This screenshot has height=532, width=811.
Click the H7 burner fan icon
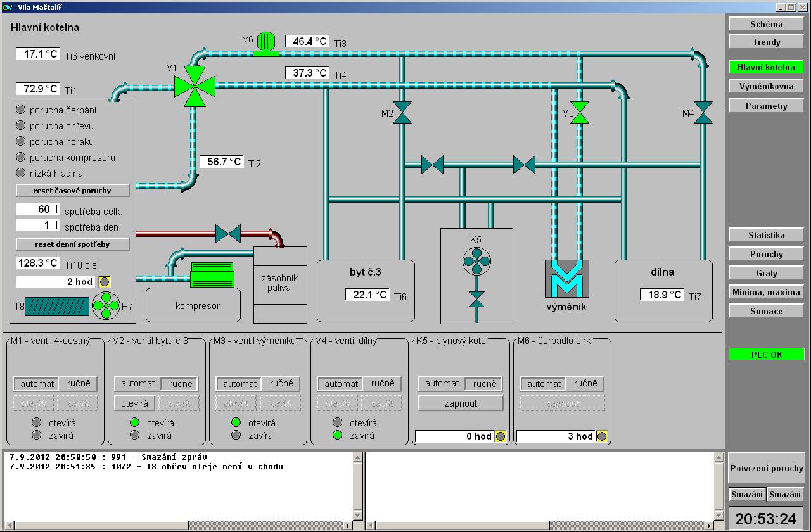tap(106, 307)
